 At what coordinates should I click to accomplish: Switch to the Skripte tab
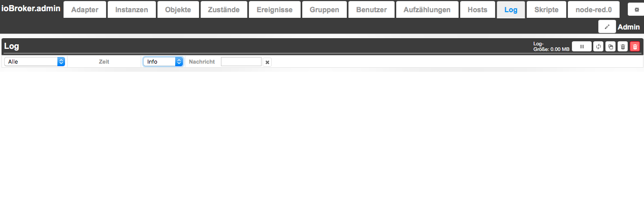[x=546, y=10]
